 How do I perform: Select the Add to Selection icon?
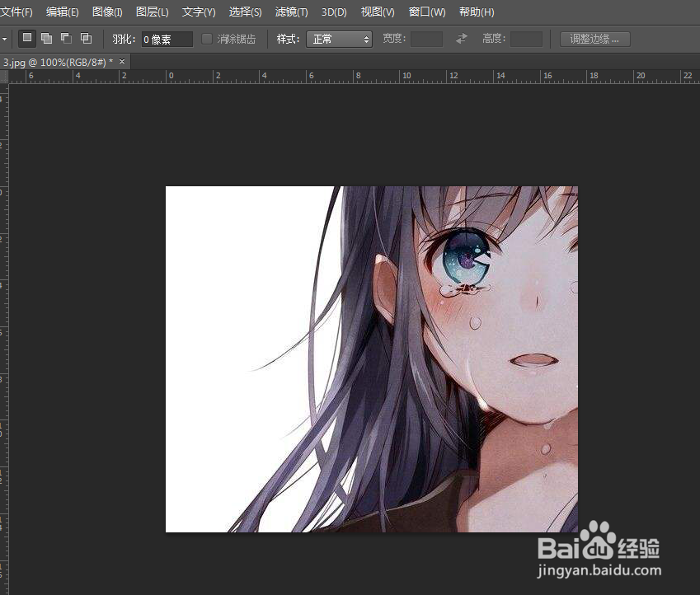coord(46,39)
